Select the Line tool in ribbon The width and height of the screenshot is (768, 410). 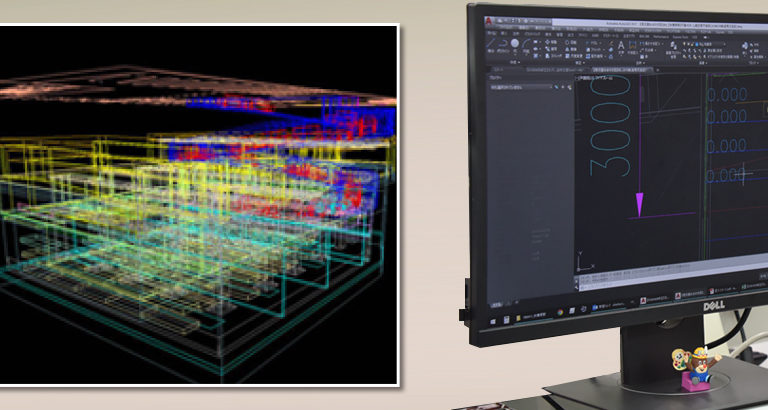[491, 45]
